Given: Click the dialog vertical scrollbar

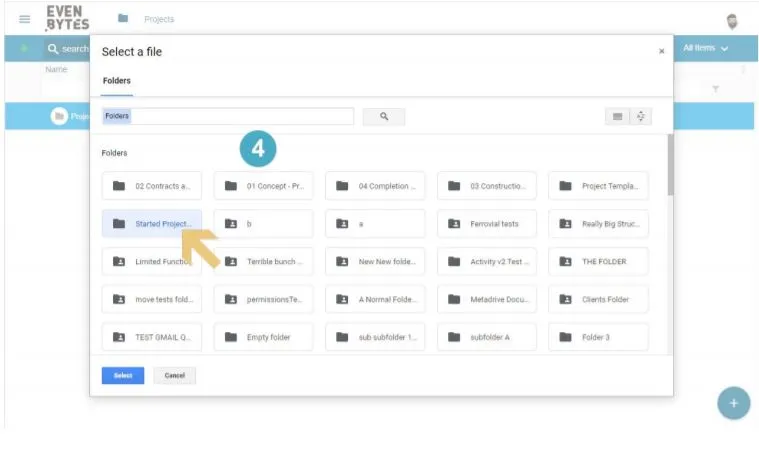Looking at the screenshot, I should pyautogui.click(x=670, y=165).
